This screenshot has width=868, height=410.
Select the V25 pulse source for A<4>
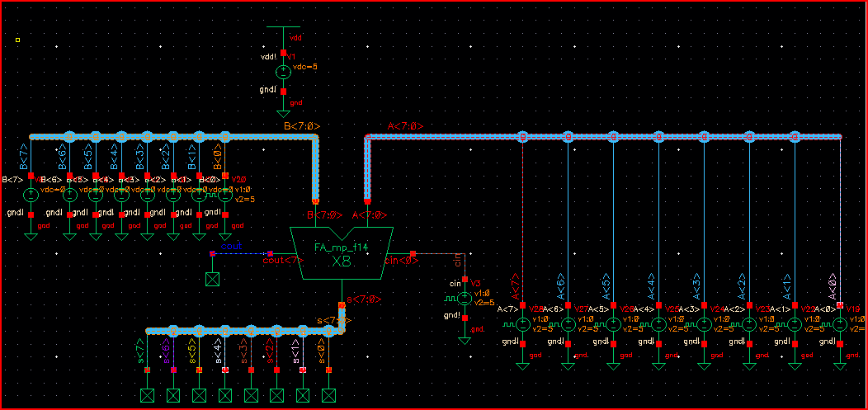[x=658, y=324]
